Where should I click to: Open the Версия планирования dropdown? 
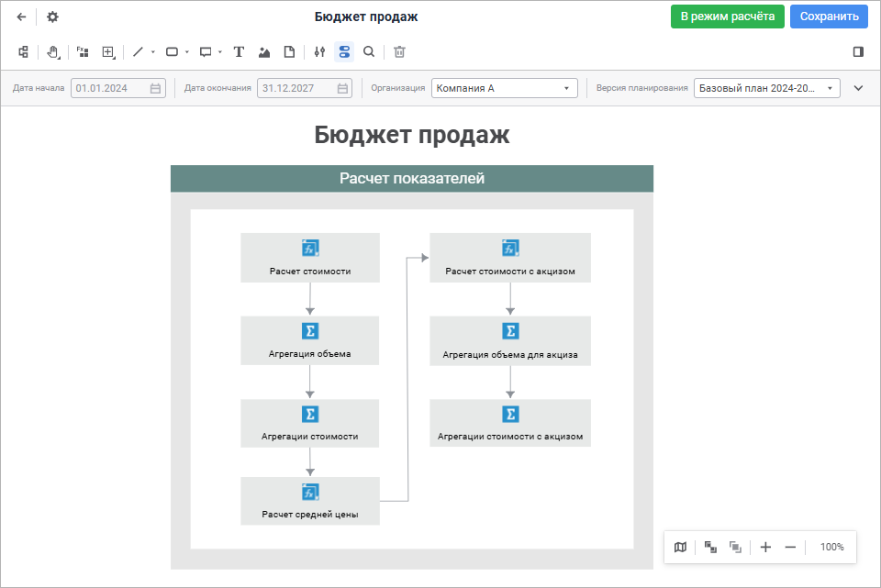[766, 88]
